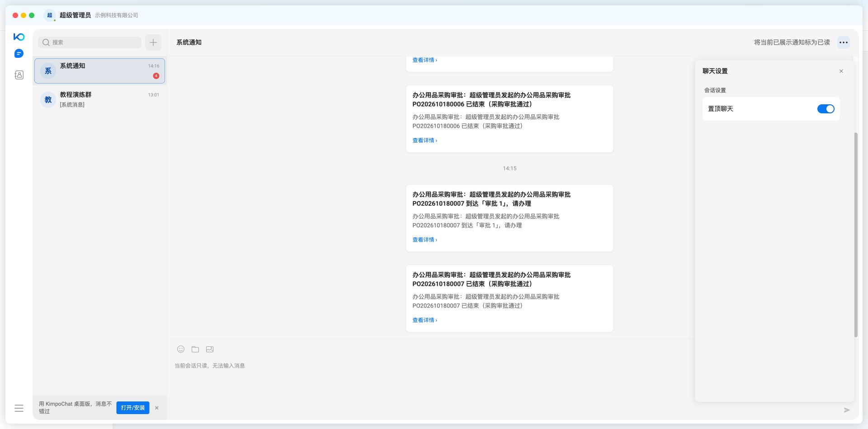
Task: Select the 系统通知 conversation
Action: click(99, 71)
